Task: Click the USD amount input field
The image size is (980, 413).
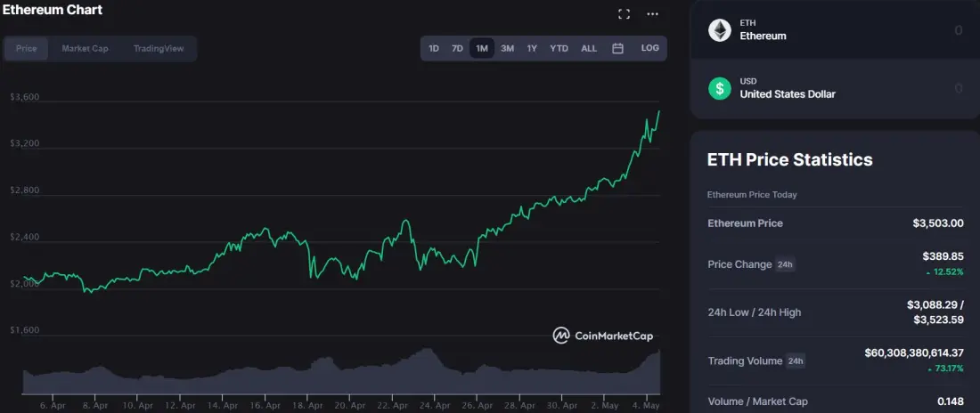Action: click(958, 88)
